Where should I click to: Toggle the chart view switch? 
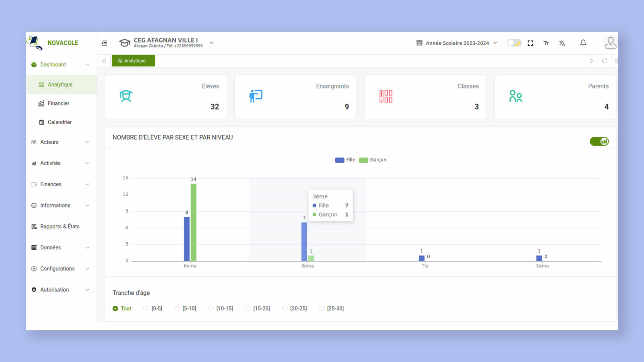599,141
